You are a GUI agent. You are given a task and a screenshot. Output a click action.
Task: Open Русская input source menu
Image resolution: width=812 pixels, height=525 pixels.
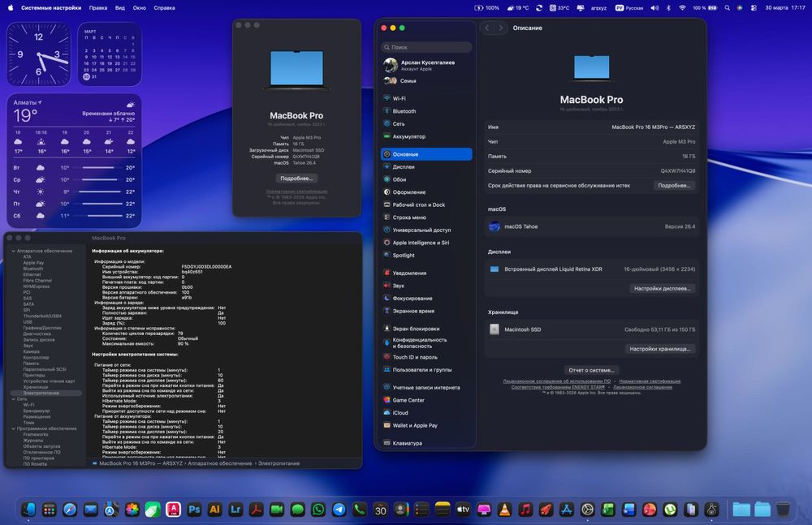click(629, 8)
